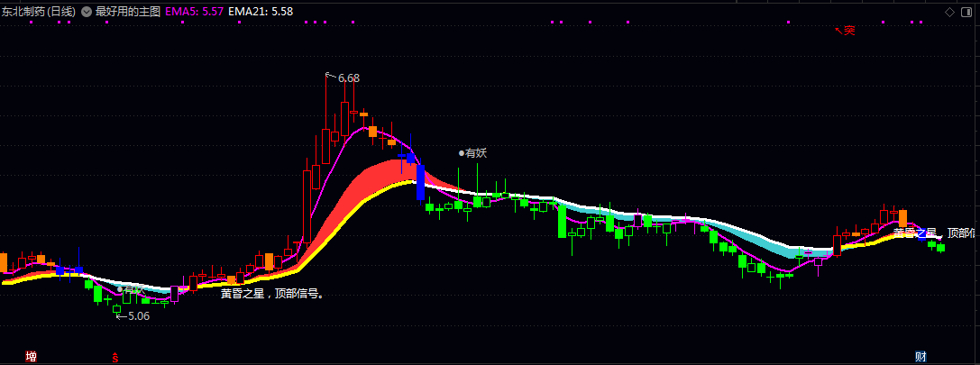The width and height of the screenshot is (980, 365).
Task: Click the indicator name 最好用的主图
Action: click(127, 12)
